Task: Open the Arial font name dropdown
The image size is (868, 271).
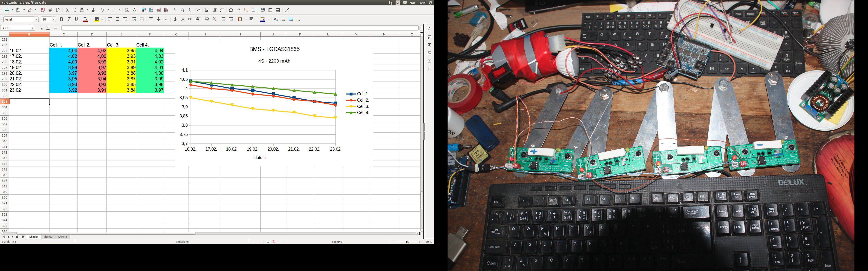Action: click(36, 19)
